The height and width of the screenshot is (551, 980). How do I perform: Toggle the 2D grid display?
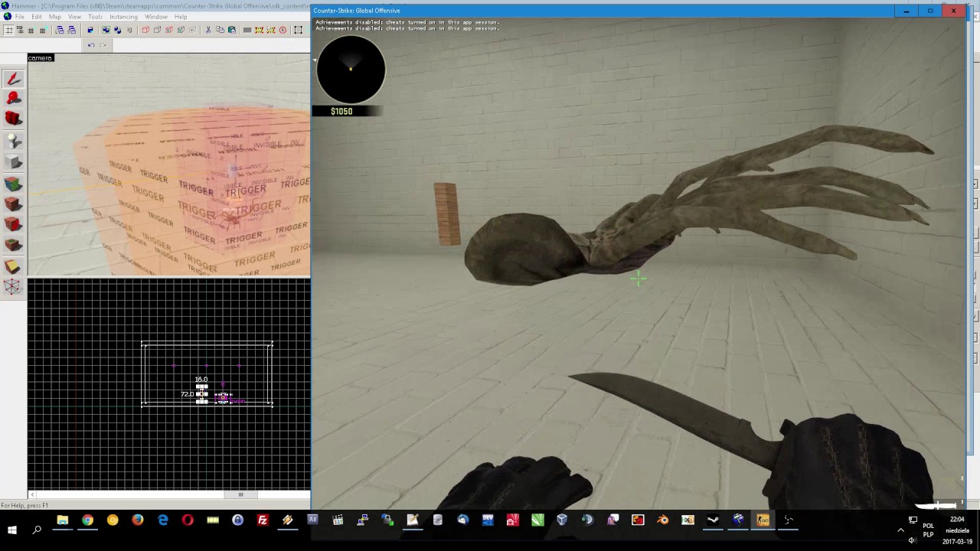pos(8,30)
